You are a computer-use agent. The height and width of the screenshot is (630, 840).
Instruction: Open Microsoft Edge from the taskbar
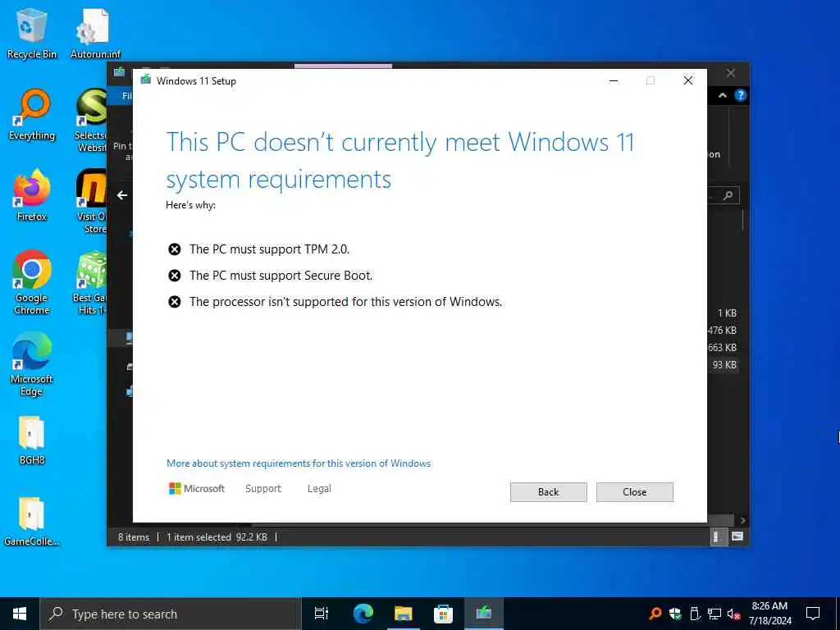363,614
